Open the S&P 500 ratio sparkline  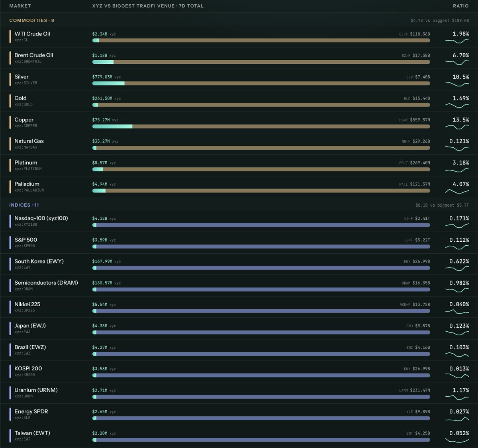coord(457,247)
